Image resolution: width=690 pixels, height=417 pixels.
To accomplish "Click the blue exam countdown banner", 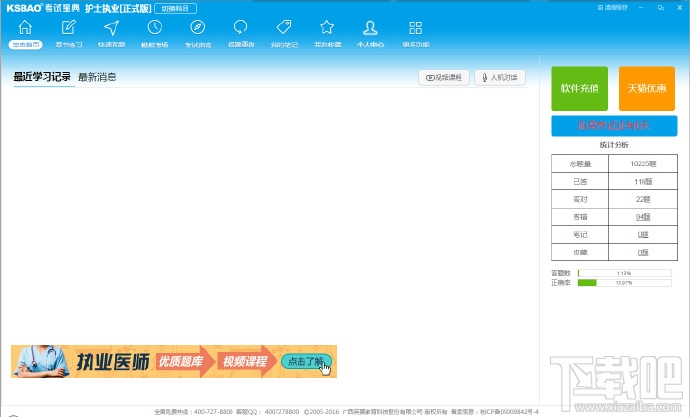I will pyautogui.click(x=614, y=126).
